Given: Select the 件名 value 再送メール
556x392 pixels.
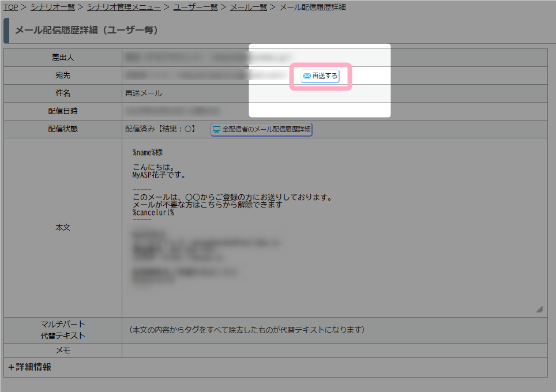Looking at the screenshot, I should pos(144,93).
